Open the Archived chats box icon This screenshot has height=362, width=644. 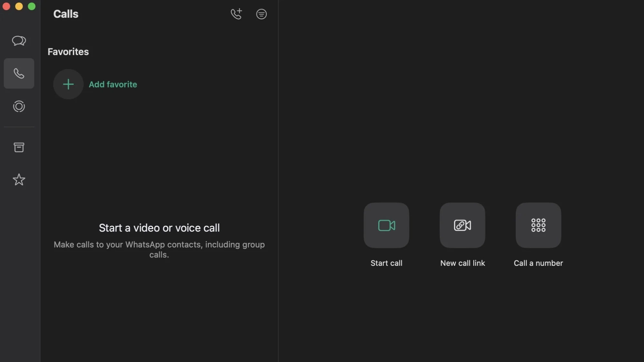(x=19, y=147)
